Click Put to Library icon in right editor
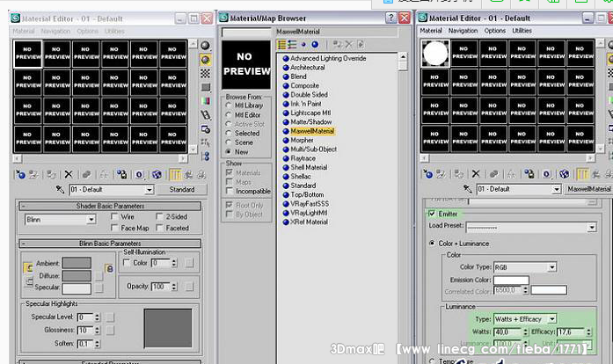The height and width of the screenshot is (364, 613). pos(529,174)
